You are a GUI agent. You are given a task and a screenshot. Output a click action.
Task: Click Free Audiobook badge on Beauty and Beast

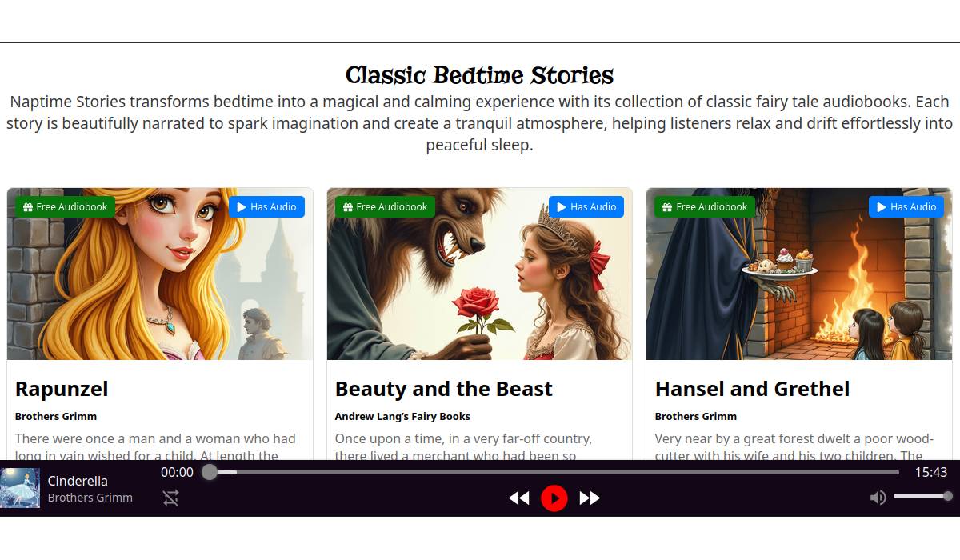[x=386, y=207]
